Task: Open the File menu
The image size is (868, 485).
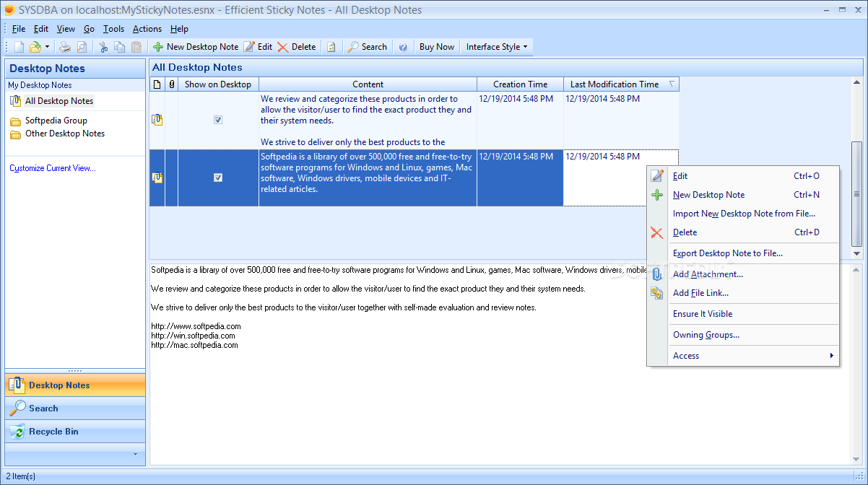Action: pyautogui.click(x=19, y=29)
